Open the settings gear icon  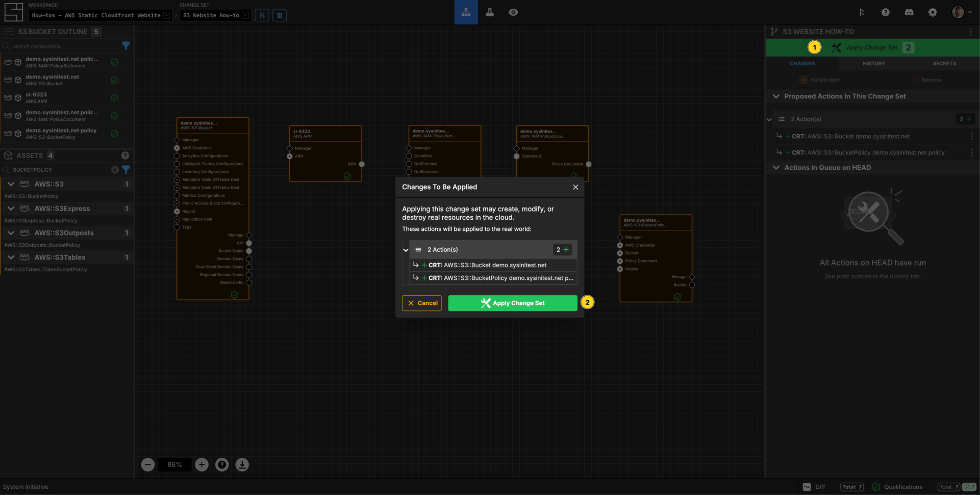tap(933, 12)
